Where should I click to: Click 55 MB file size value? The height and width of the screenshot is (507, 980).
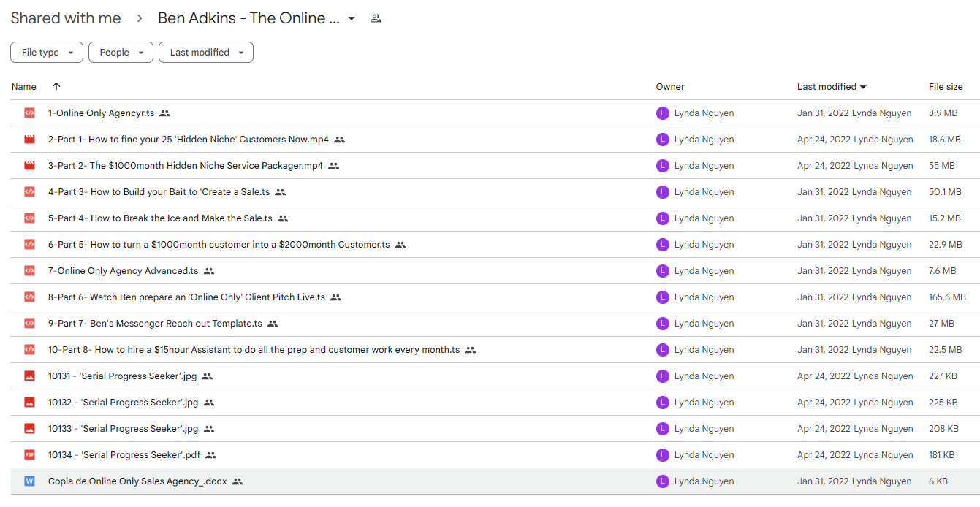tap(942, 166)
